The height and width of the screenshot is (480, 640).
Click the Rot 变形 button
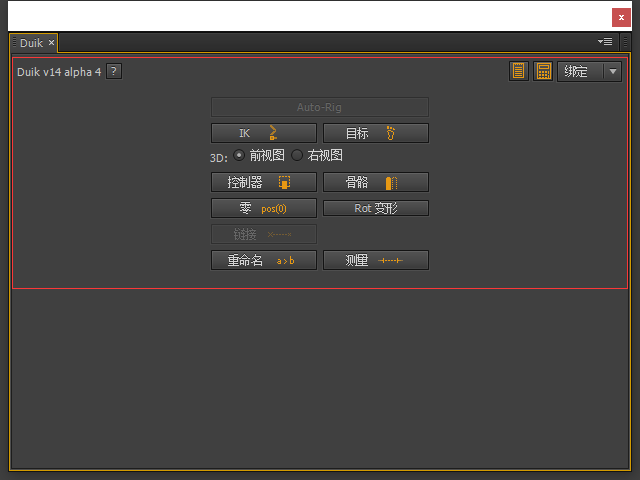(376, 208)
